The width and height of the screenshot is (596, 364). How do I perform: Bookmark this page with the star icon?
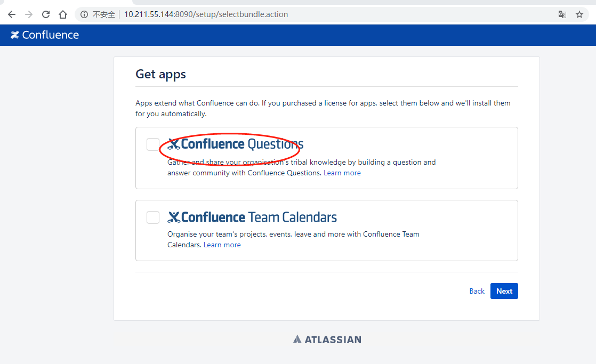(579, 14)
